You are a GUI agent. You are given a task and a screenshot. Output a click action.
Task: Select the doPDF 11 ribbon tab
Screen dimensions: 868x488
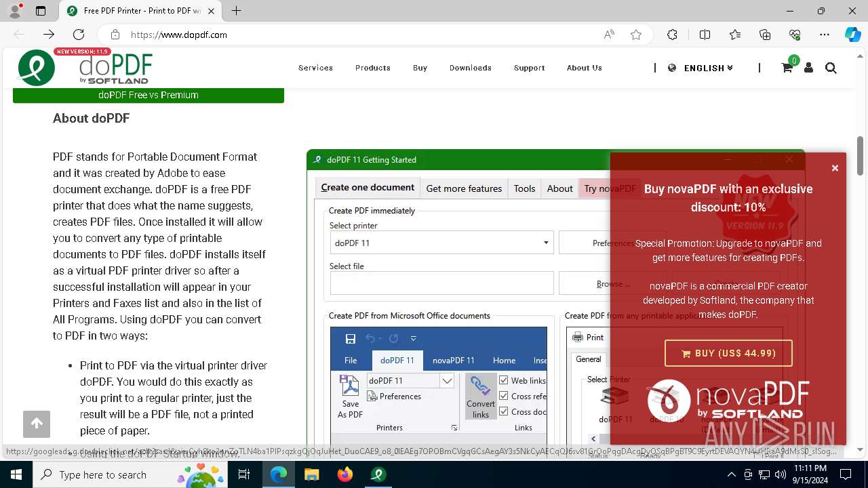point(397,361)
